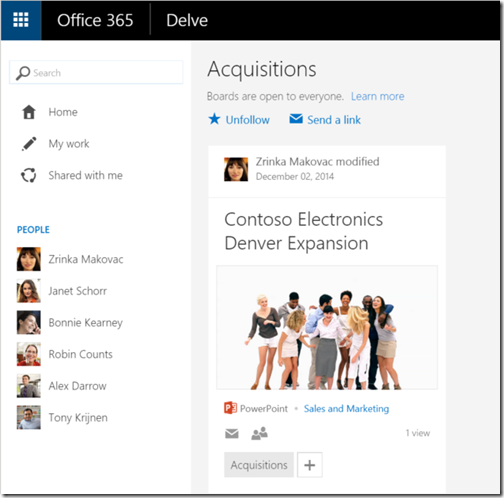Select Tony Krijnen's name in People list
This screenshot has width=504, height=498.
click(78, 417)
